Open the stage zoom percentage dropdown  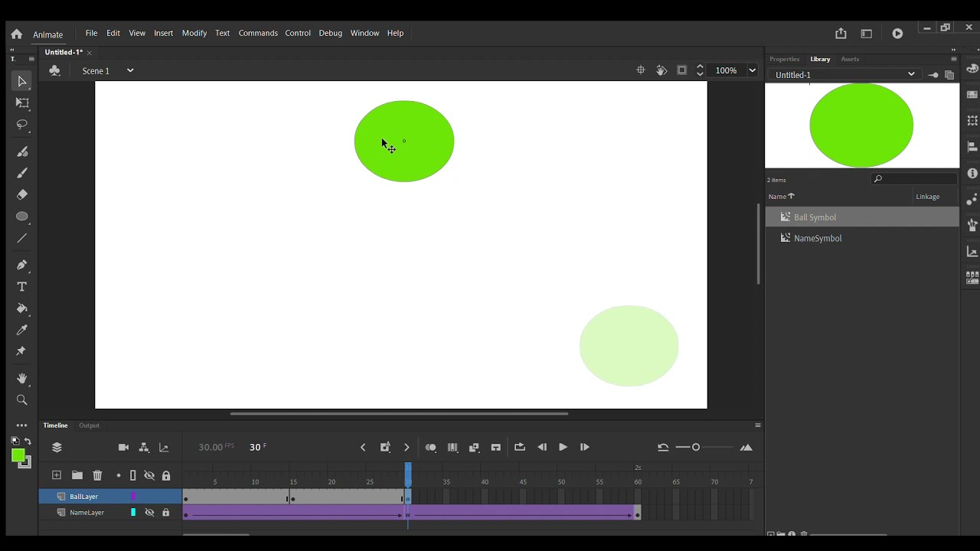tap(752, 70)
